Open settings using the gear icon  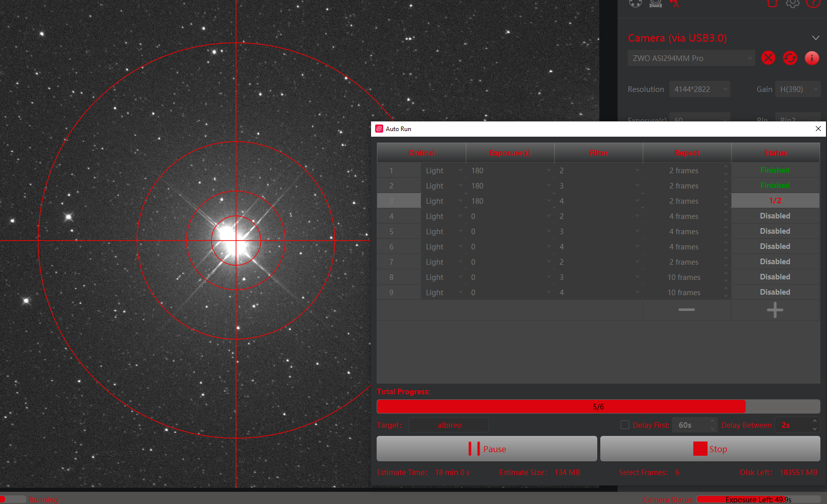(x=792, y=4)
